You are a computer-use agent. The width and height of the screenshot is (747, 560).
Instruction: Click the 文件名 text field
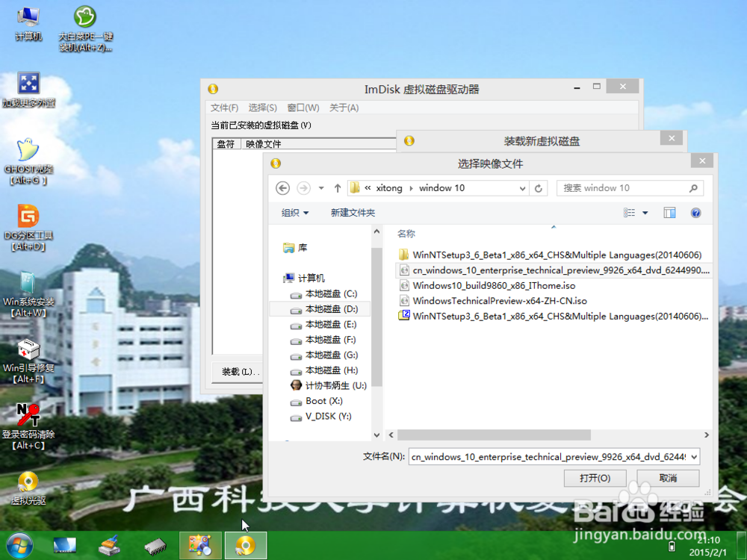549,457
